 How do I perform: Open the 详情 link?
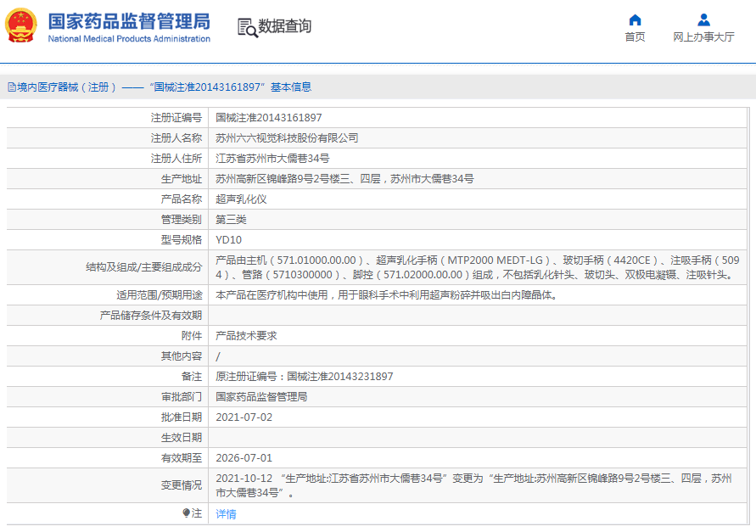coord(226,514)
